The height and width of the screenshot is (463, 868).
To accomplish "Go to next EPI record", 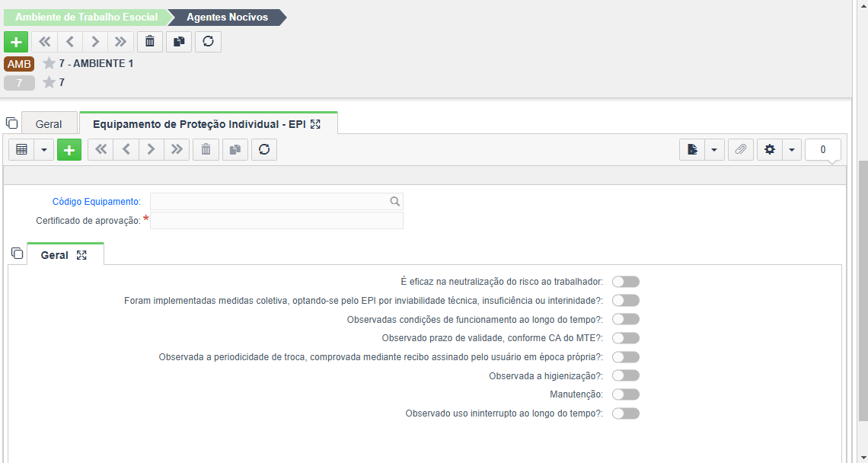I will [152, 149].
